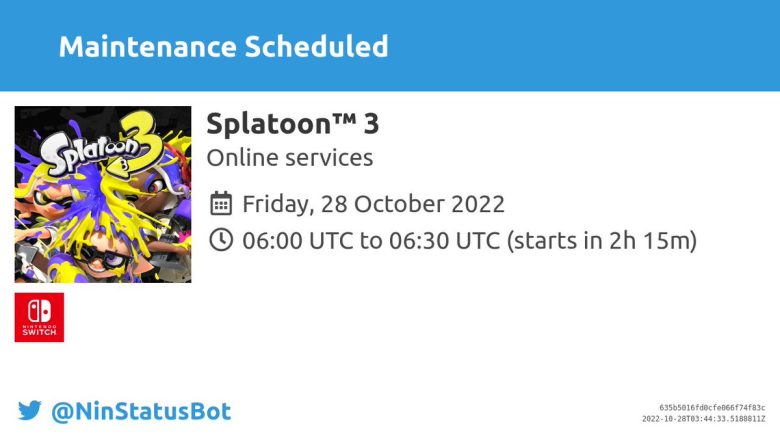The width and height of the screenshot is (780, 439).
Task: Click the Splatoon™ 3 game title
Action: pyautogui.click(x=292, y=123)
